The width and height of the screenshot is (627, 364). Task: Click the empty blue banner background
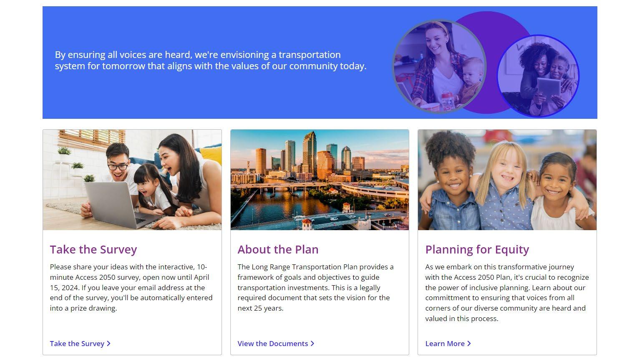[x=209, y=100]
